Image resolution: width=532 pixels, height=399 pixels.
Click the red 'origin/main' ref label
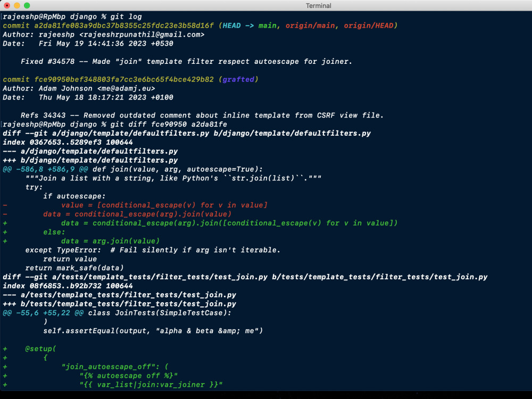pyautogui.click(x=310, y=26)
